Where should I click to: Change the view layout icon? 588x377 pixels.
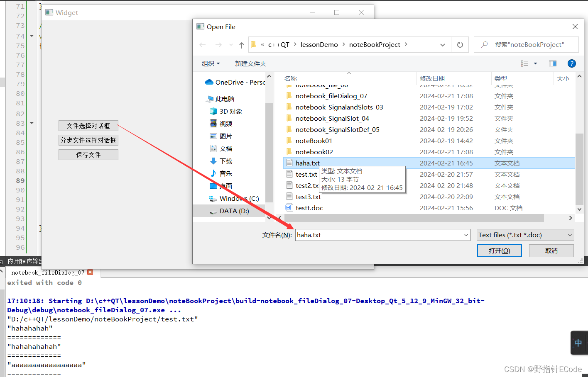[x=524, y=63]
